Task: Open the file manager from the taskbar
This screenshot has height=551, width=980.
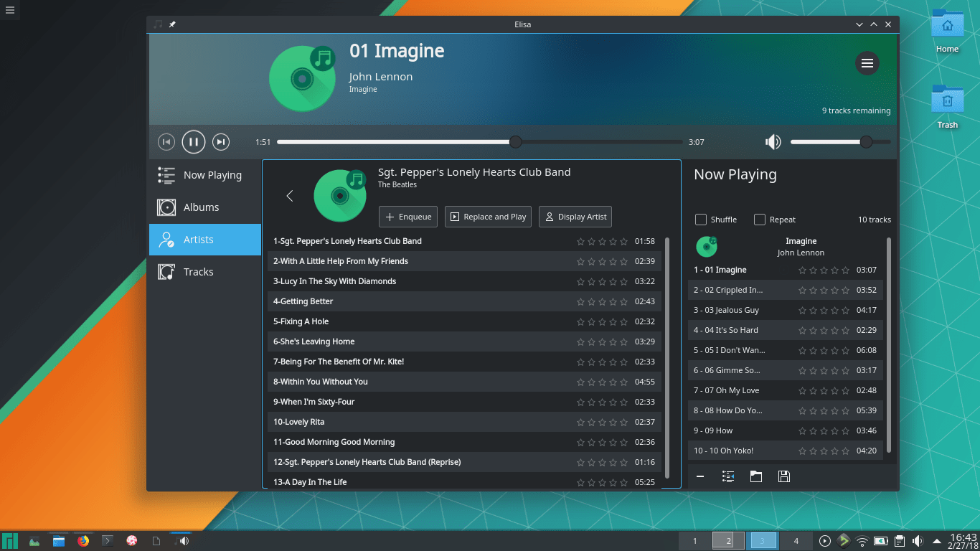Action: point(59,541)
